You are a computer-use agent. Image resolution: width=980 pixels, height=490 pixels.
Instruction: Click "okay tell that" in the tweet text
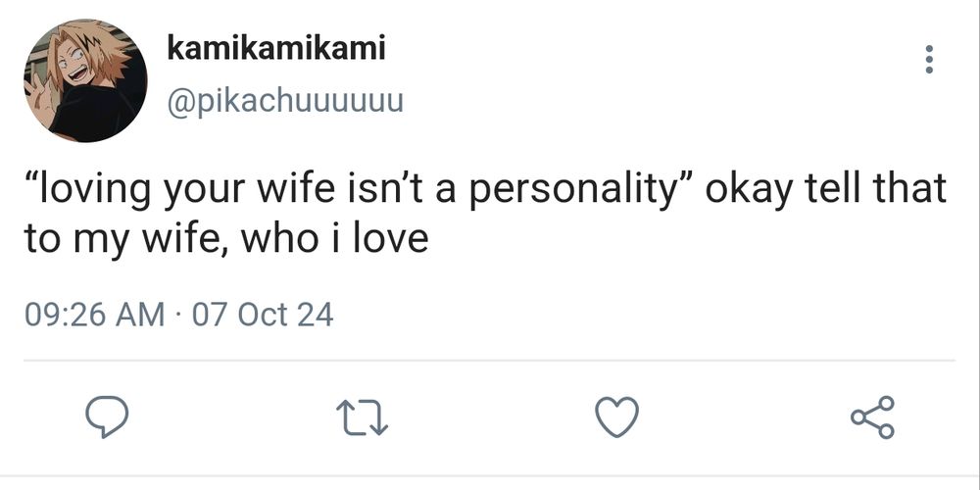825,189
